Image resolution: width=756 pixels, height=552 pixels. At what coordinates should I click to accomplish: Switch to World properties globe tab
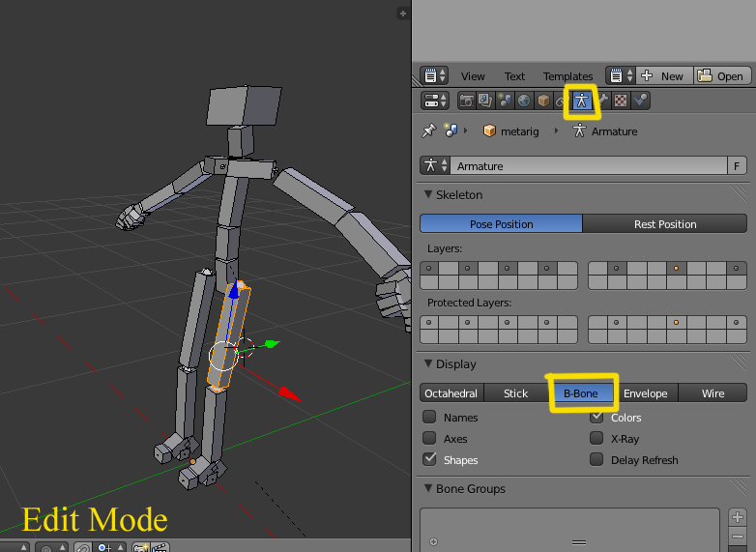pos(524,101)
